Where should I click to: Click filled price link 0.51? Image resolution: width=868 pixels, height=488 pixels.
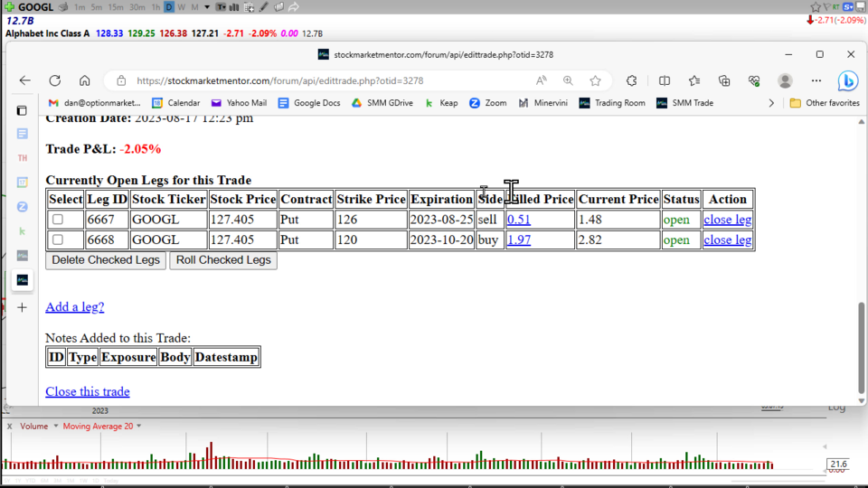tap(519, 220)
